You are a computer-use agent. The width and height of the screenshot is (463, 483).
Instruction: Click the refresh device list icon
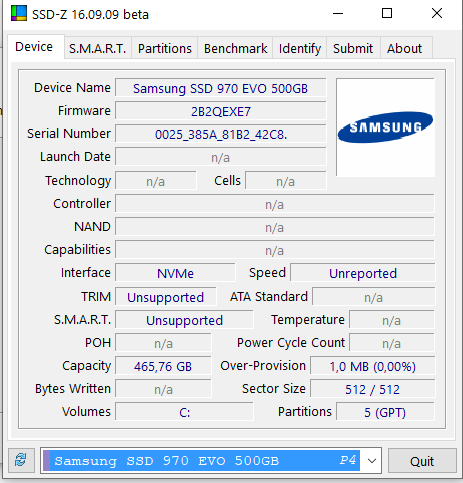21,460
